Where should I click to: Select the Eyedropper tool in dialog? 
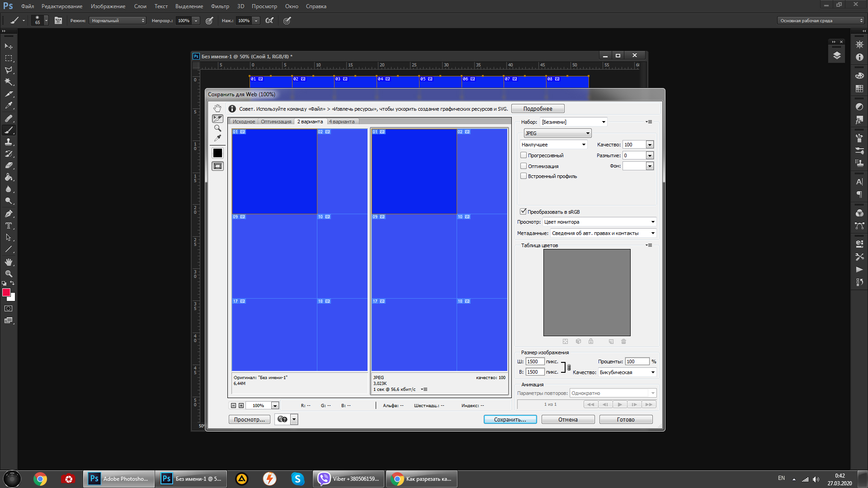tap(217, 138)
